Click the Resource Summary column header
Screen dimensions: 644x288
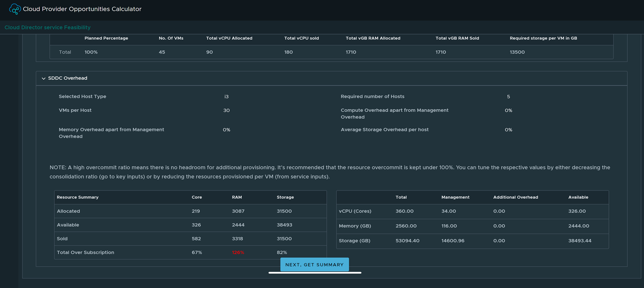pyautogui.click(x=78, y=197)
